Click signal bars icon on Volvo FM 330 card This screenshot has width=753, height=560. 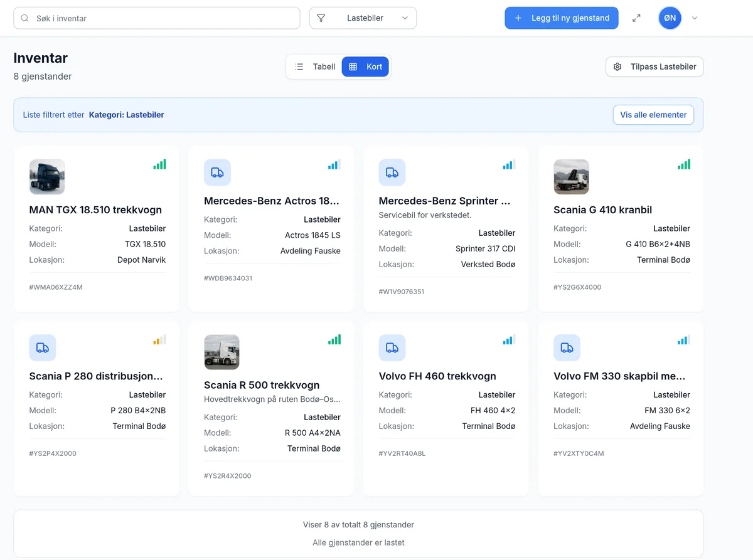[x=684, y=340]
